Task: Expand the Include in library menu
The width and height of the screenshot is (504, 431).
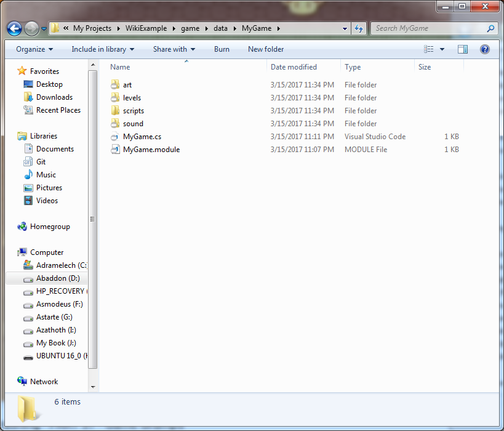Action: coord(103,49)
